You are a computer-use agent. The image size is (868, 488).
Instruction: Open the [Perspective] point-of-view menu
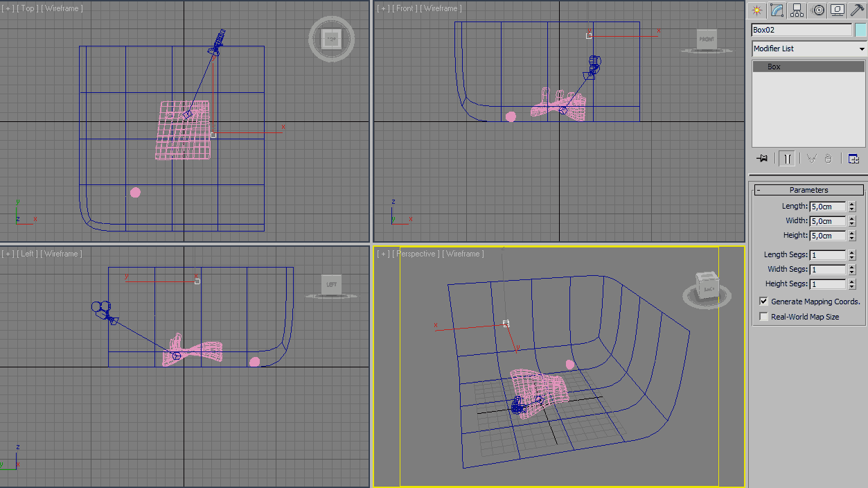coord(416,254)
